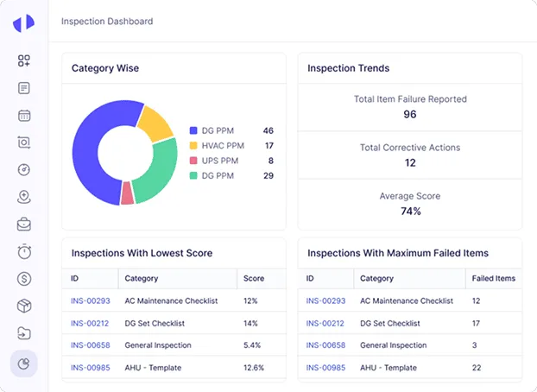The height and width of the screenshot is (392, 537).
Task: Open INS-00985 in Maximum Failed Items table
Action: pyautogui.click(x=325, y=368)
